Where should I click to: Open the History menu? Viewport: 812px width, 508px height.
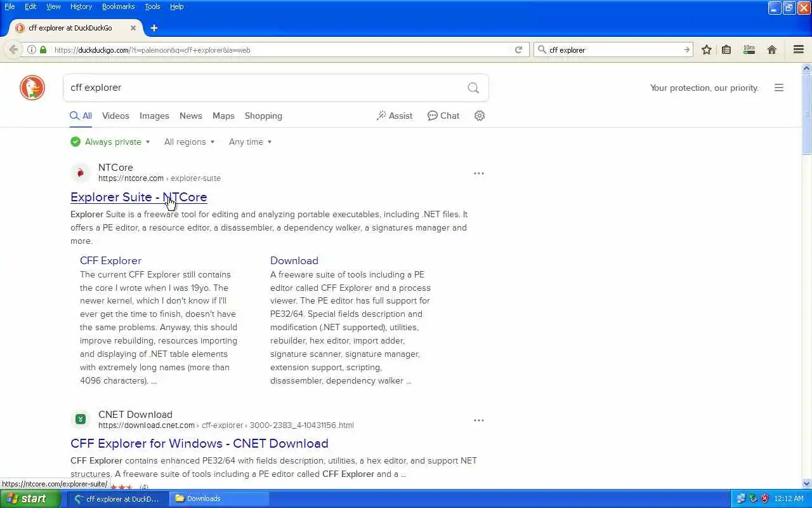tap(81, 6)
